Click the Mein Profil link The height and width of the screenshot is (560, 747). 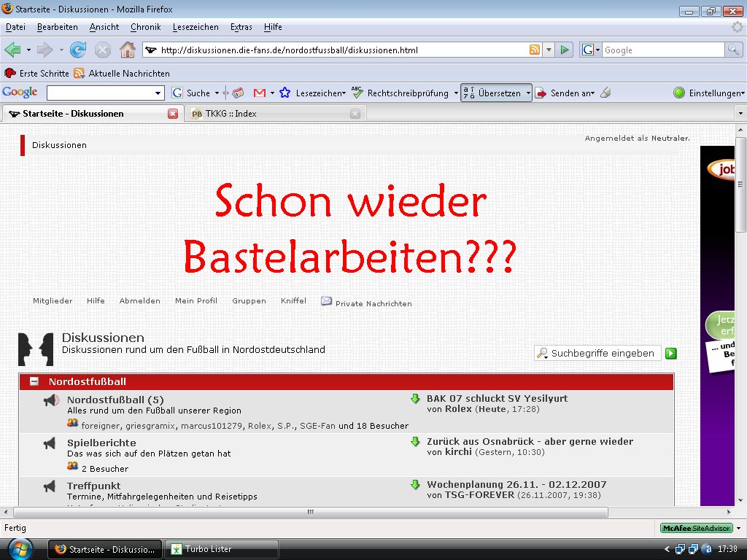(196, 300)
